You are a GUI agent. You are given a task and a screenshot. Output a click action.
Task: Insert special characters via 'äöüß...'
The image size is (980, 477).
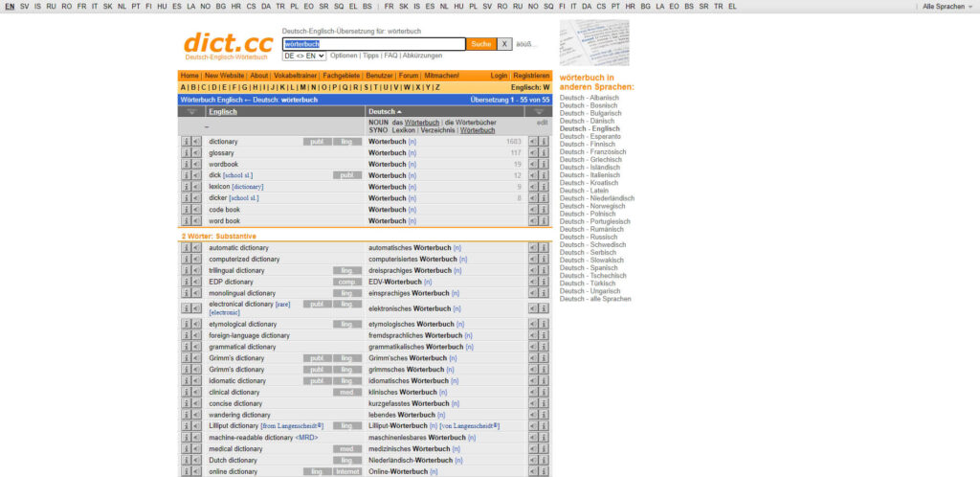[526, 44]
